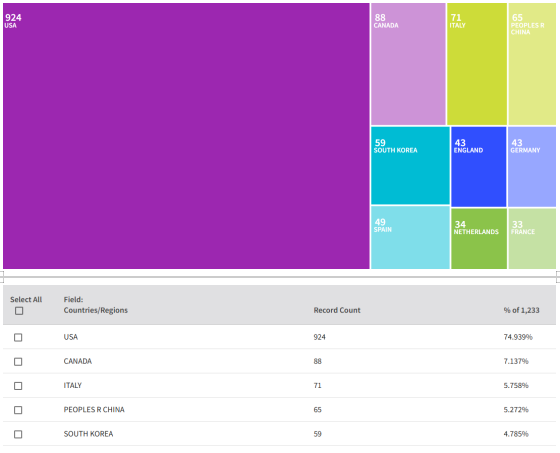Check the Select All checkbox
560x453 pixels.
pos(19,311)
